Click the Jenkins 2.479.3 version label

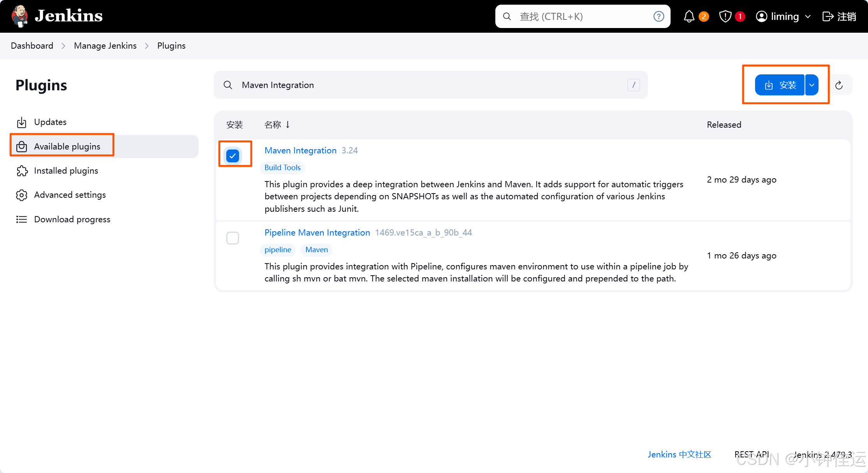[x=822, y=454]
